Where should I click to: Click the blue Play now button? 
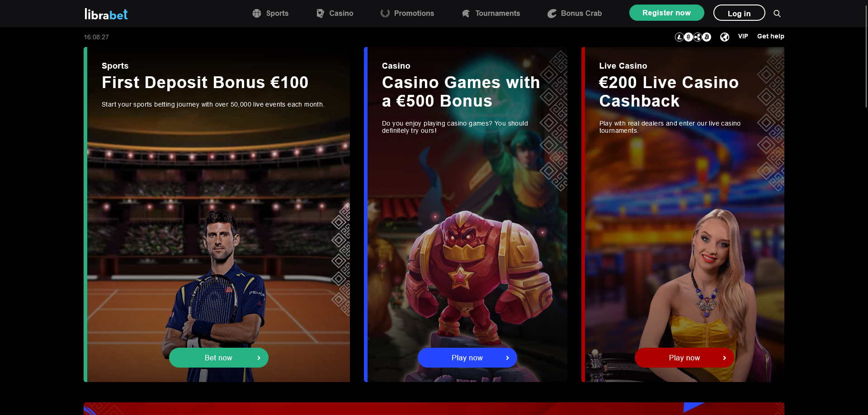[467, 358]
